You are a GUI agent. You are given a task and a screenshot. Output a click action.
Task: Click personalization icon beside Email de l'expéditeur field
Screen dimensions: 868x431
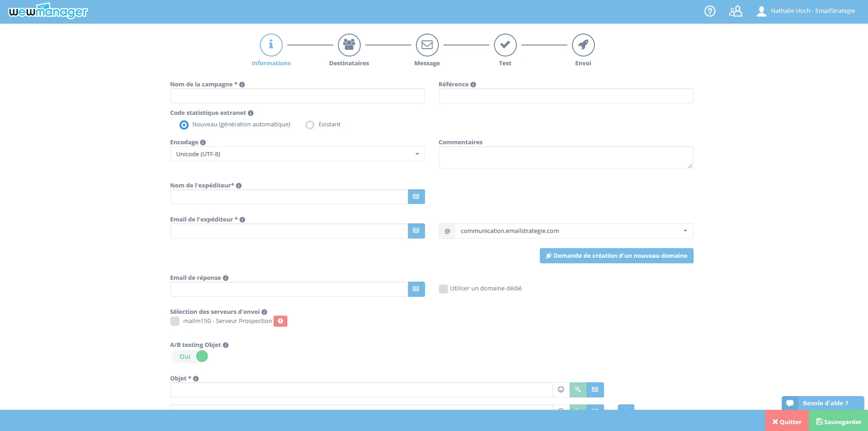tap(416, 231)
